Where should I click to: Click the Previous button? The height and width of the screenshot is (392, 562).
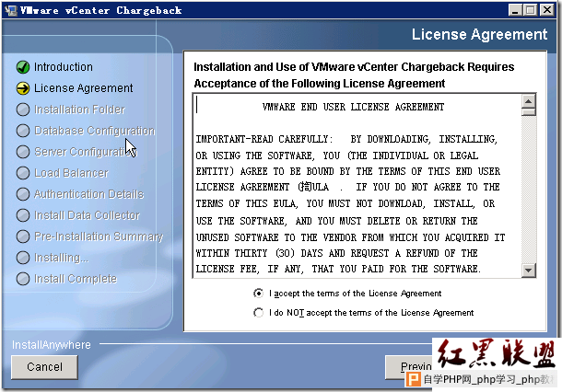click(408, 367)
